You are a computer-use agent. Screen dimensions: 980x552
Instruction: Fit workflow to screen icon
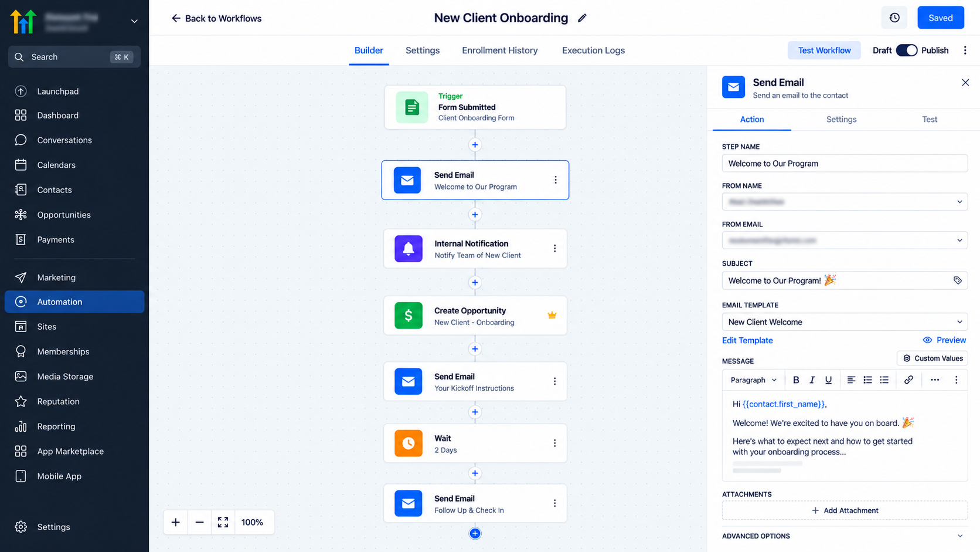[223, 522]
